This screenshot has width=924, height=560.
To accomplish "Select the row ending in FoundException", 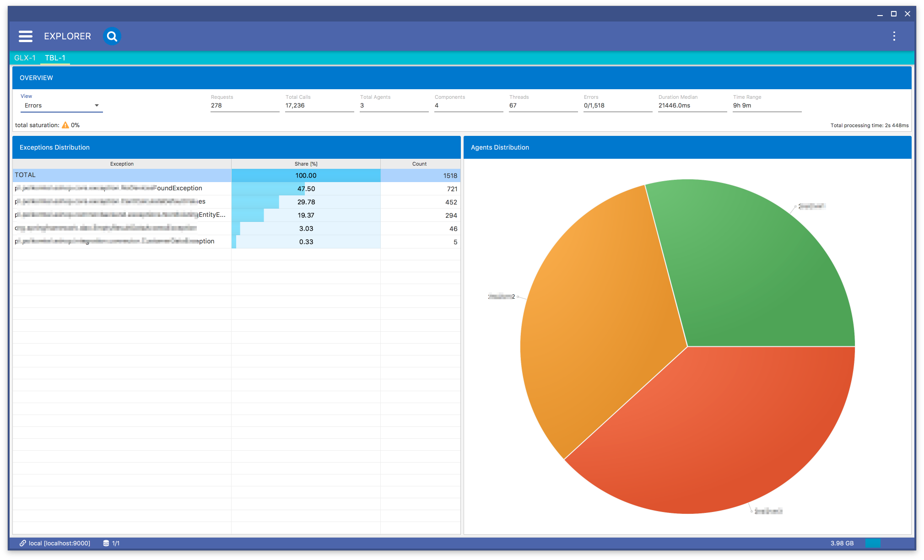I will point(236,188).
